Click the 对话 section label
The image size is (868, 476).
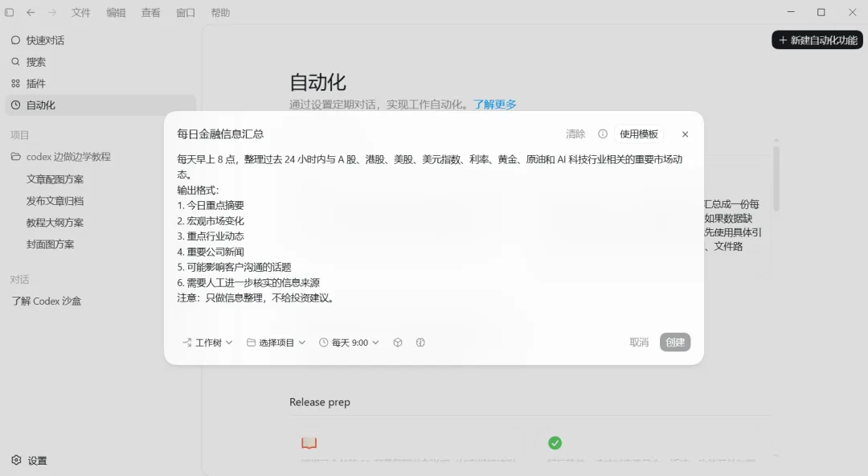[20, 279]
